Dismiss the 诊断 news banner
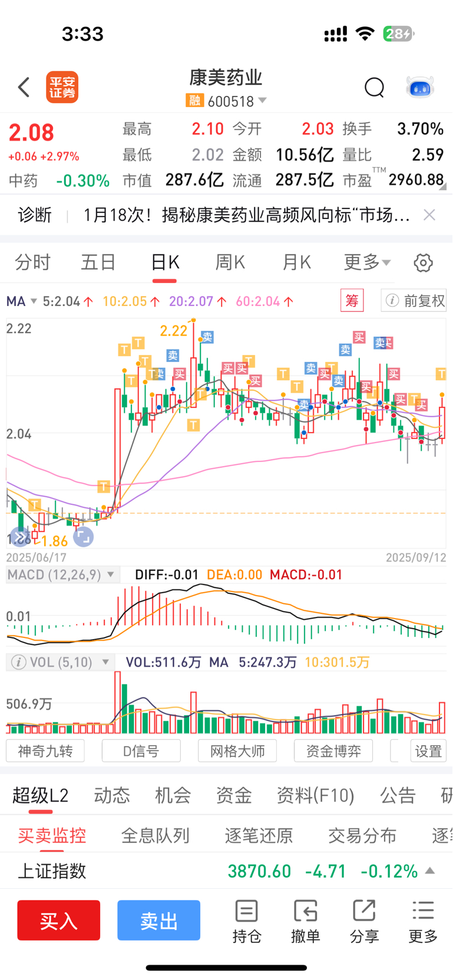Viewport: 453px width, 980px height. pos(429,215)
